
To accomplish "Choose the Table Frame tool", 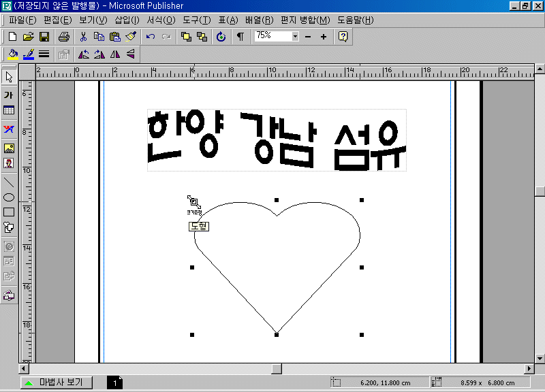I will coord(9,110).
